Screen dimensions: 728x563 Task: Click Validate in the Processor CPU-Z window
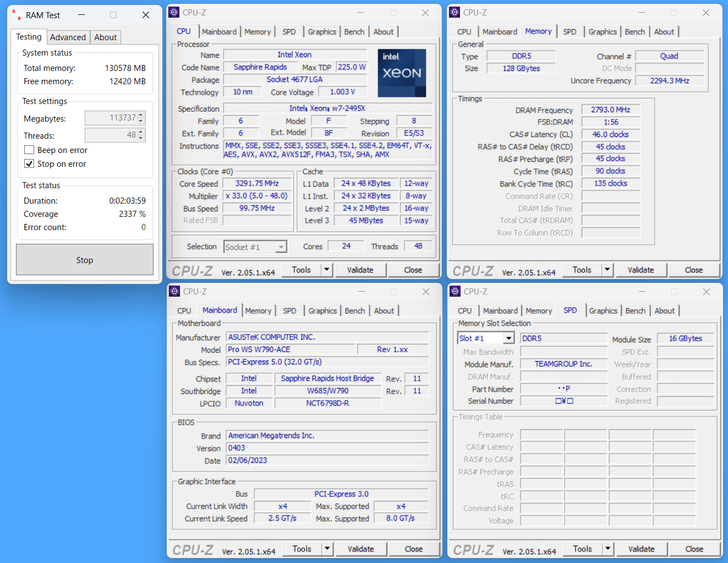pyautogui.click(x=360, y=270)
